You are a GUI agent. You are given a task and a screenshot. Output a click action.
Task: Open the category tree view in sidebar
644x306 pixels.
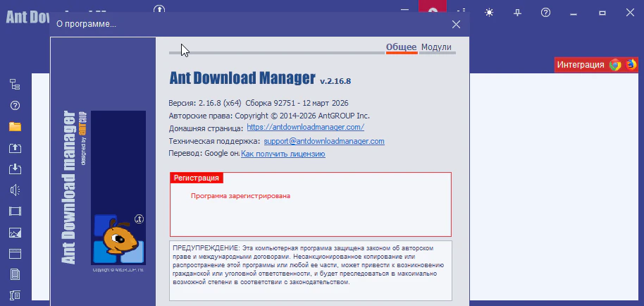tap(15, 85)
